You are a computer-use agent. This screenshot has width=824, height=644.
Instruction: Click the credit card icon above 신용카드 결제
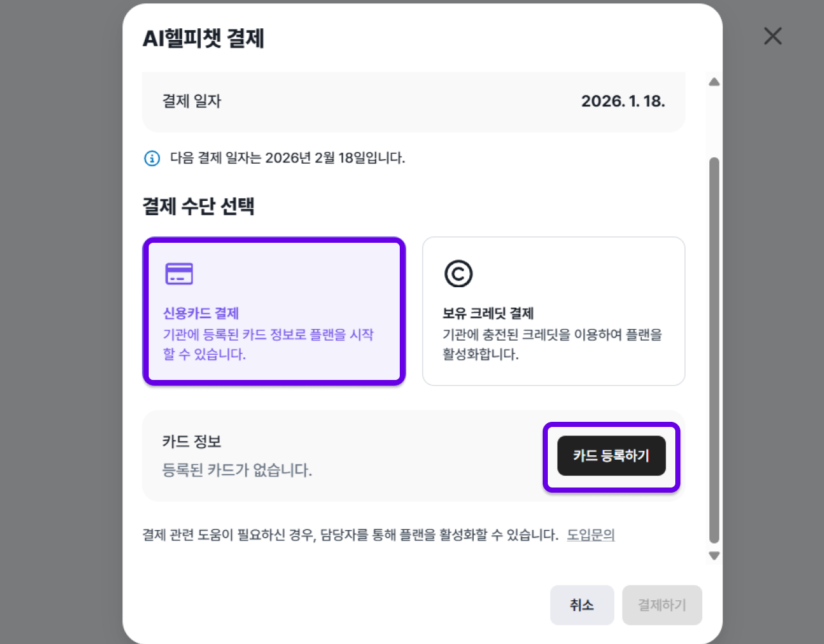(180, 272)
